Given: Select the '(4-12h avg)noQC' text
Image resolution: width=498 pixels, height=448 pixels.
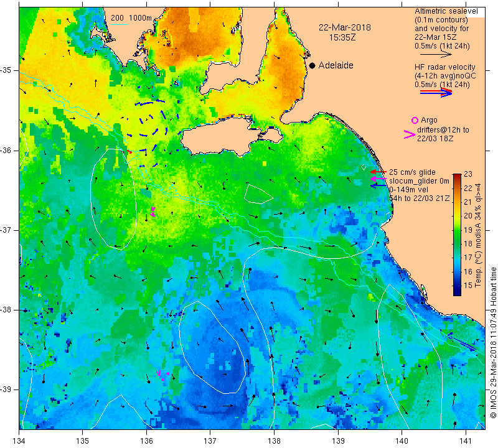Looking at the screenshot, I should pyautogui.click(x=445, y=76).
